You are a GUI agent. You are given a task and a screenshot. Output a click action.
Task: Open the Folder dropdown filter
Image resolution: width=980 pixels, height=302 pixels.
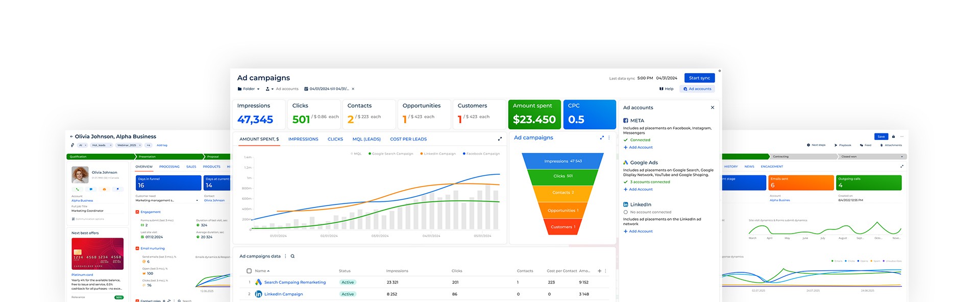[249, 89]
